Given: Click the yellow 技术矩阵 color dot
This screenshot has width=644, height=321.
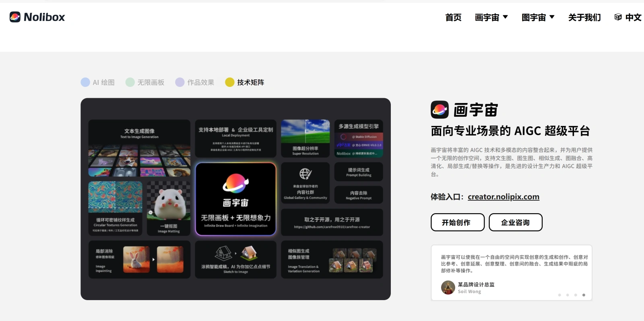Looking at the screenshot, I should [230, 82].
